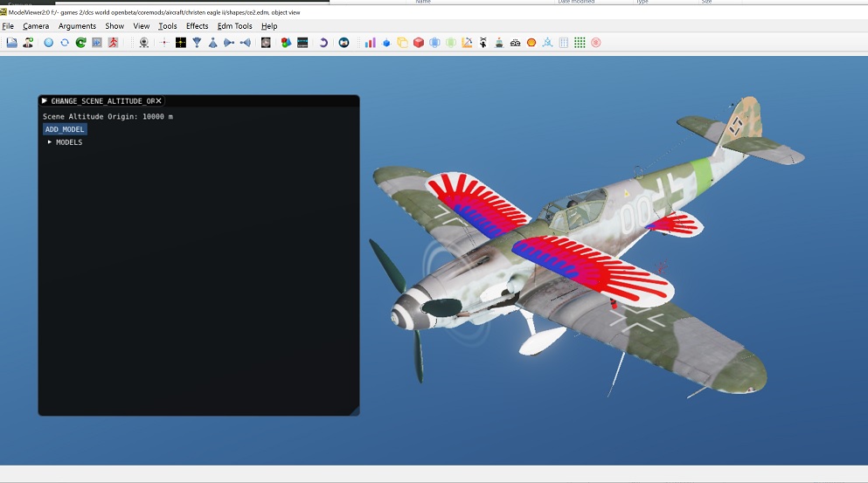Open the Help menu

[x=269, y=26]
